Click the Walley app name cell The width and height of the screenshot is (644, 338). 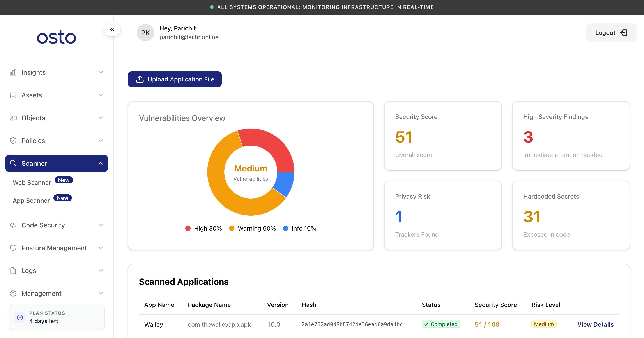click(154, 324)
